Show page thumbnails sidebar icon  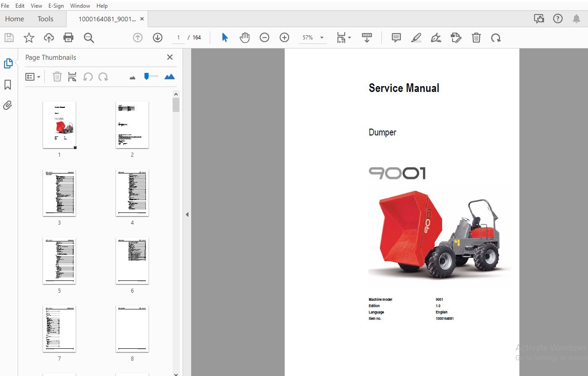(8, 63)
